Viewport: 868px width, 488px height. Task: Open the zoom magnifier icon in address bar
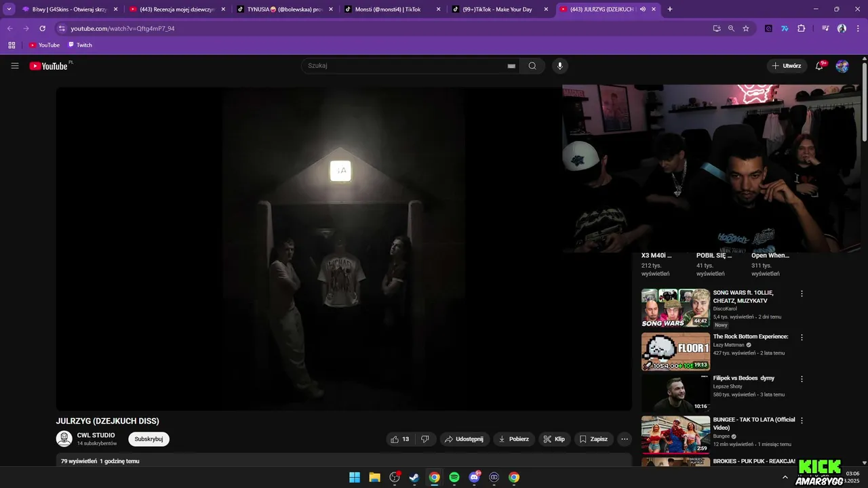731,28
